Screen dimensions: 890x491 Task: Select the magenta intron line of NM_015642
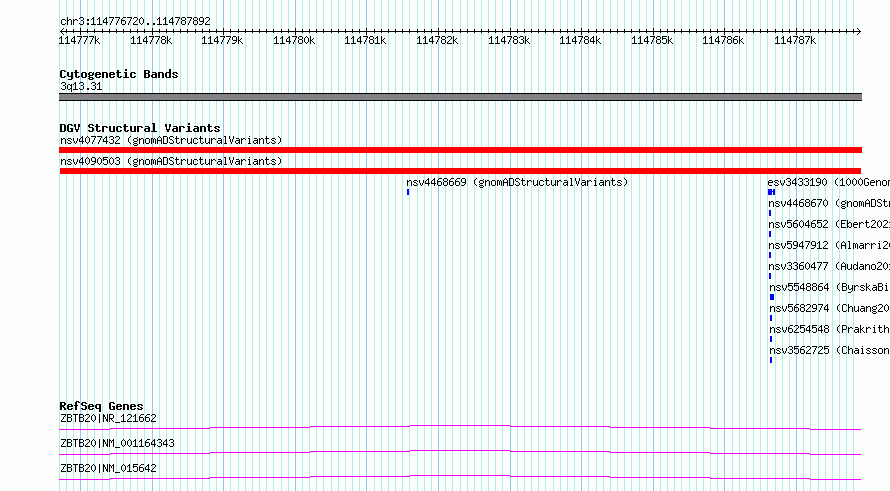(x=460, y=477)
